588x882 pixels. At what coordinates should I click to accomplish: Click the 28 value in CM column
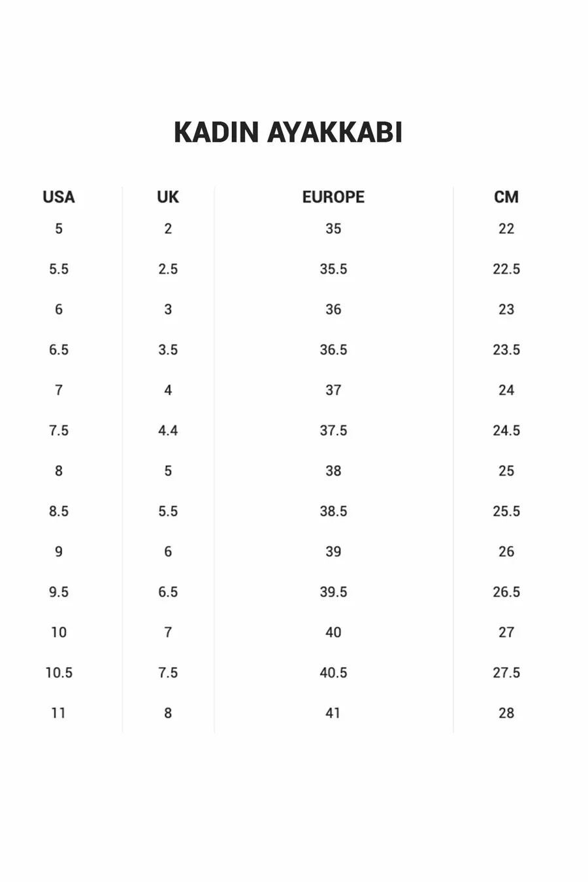(x=506, y=713)
